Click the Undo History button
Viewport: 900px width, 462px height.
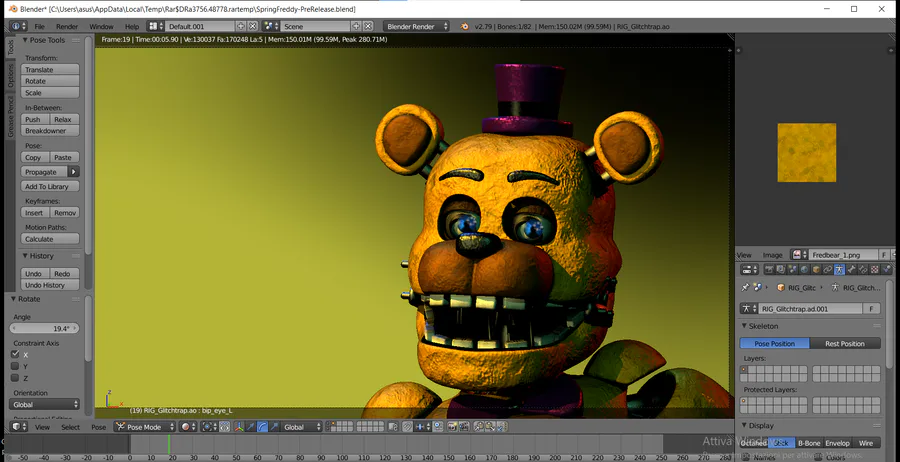tap(50, 285)
